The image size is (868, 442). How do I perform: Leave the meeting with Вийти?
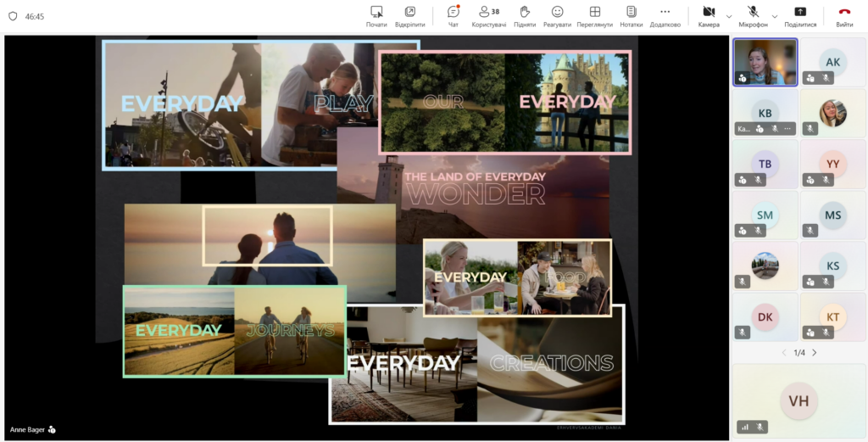click(844, 15)
